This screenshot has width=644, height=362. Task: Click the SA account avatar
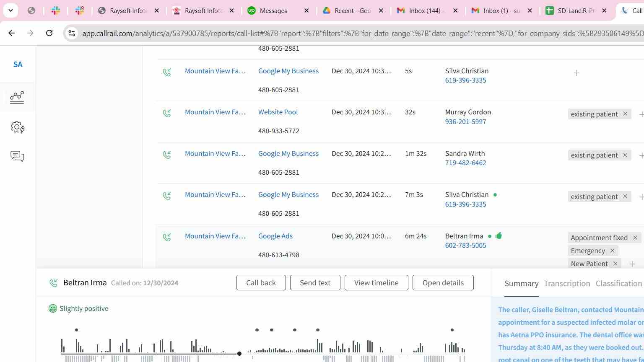coord(18,65)
